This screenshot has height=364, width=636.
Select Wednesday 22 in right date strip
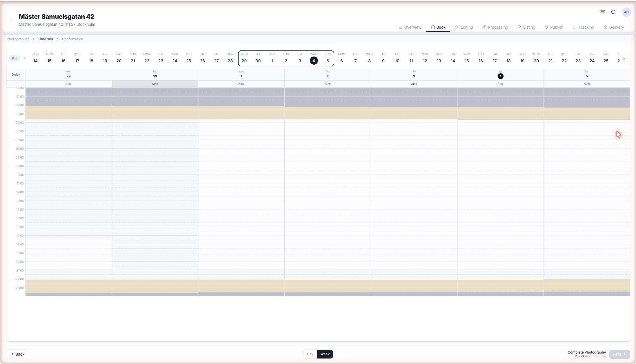point(564,58)
